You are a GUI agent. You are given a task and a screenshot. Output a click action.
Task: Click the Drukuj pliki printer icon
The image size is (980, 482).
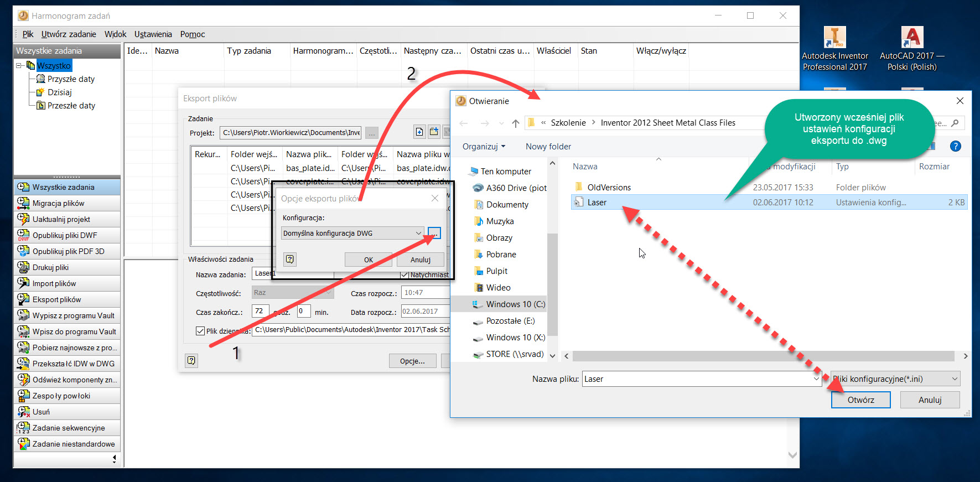point(23,267)
